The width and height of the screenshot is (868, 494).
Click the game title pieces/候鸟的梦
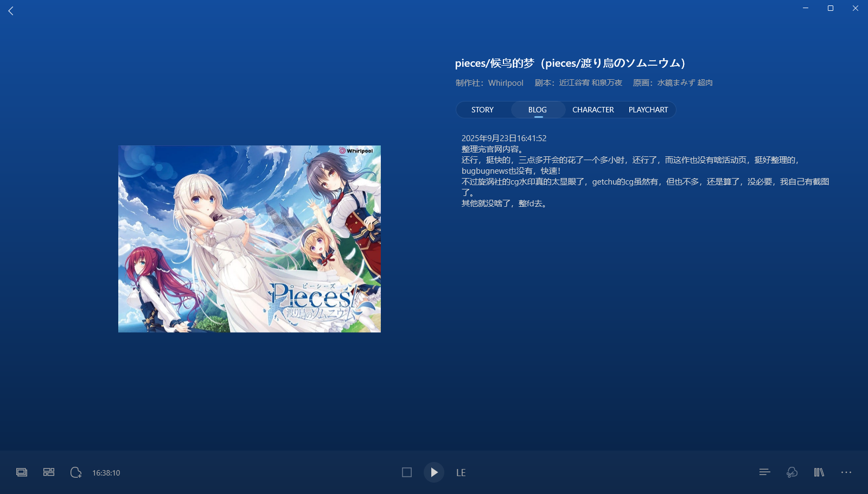point(570,64)
